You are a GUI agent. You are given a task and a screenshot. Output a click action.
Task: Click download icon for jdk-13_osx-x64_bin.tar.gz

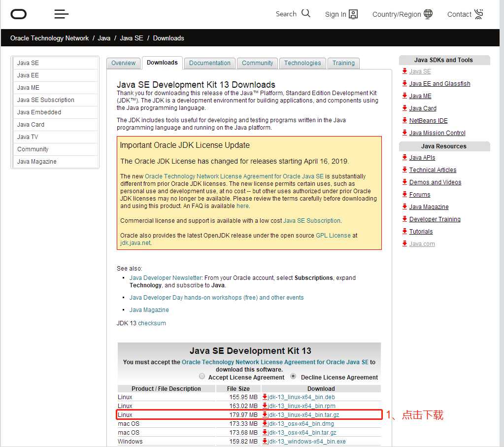(x=265, y=433)
